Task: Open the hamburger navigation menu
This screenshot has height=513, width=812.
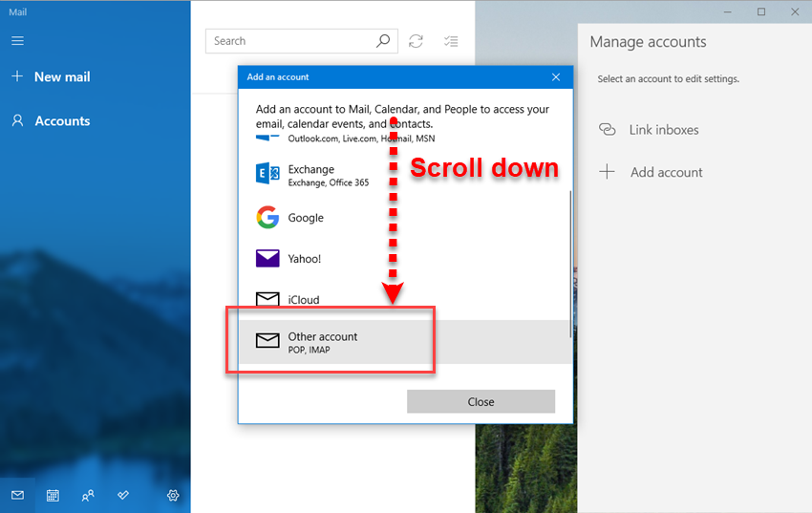Action: click(x=17, y=40)
